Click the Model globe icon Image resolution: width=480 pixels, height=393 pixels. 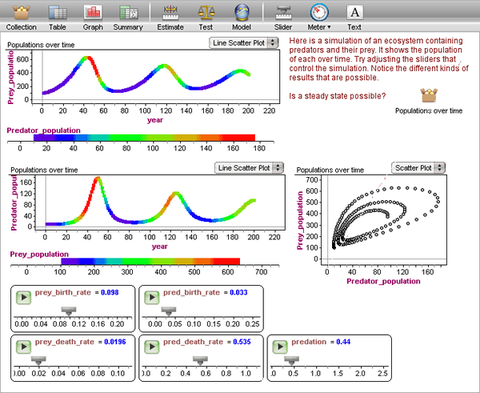242,13
